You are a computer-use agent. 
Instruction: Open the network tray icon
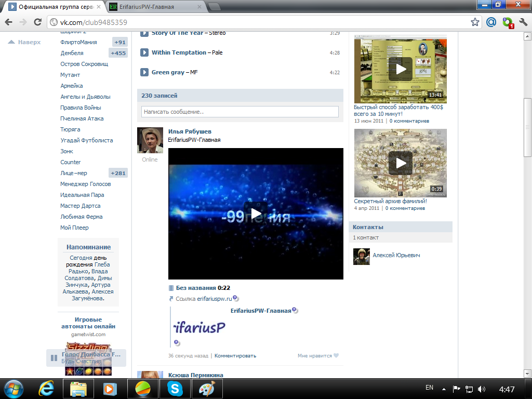click(469, 389)
